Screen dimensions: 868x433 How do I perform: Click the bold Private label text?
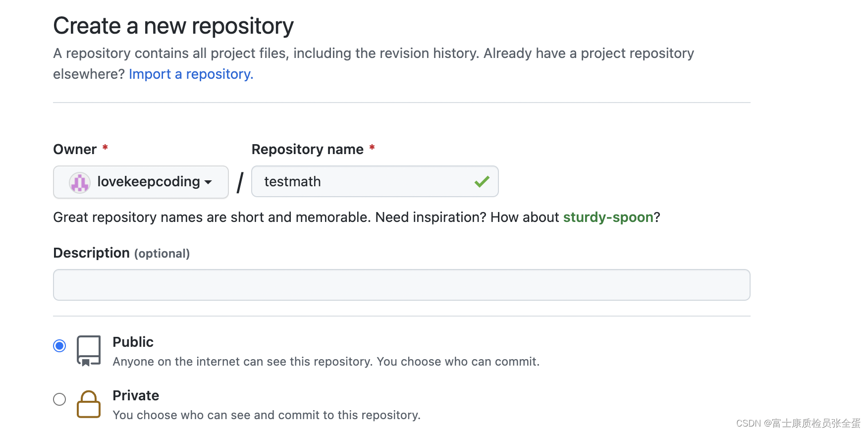tap(136, 396)
